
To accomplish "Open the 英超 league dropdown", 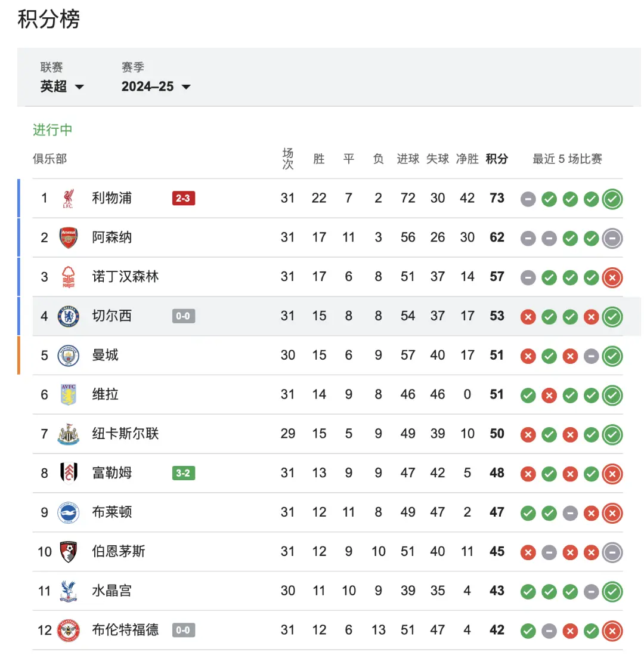I will pyautogui.click(x=62, y=86).
